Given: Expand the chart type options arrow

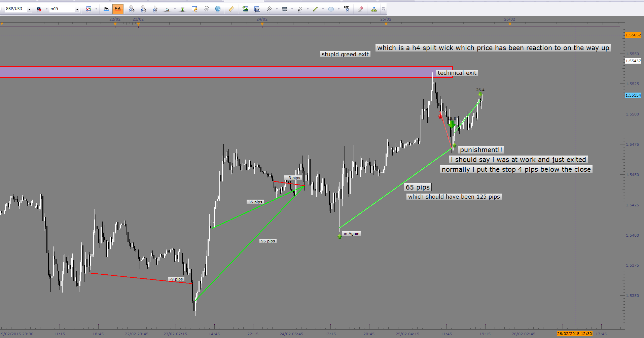Looking at the screenshot, I should tap(96, 9).
